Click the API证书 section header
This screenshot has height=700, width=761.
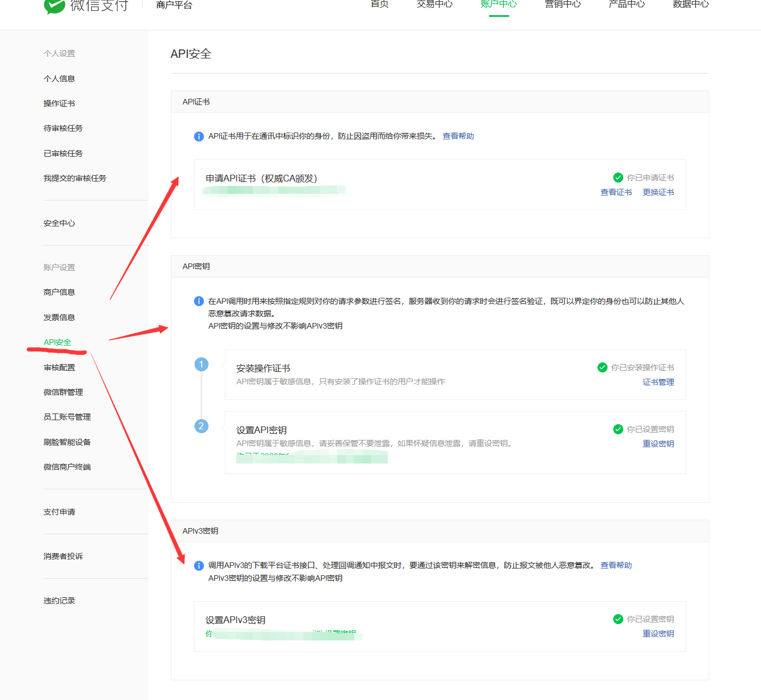(196, 102)
